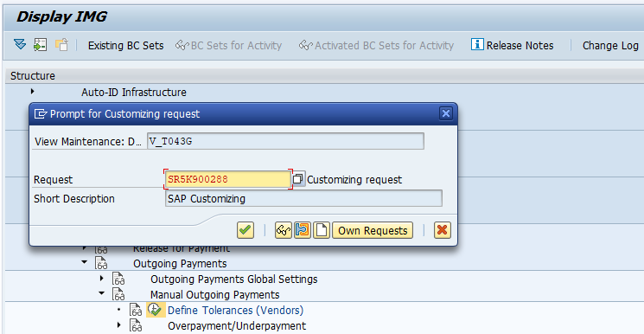Select the Outgoing Payments tree item
Screen dimensions: 644x334
pyautogui.click(x=180, y=263)
